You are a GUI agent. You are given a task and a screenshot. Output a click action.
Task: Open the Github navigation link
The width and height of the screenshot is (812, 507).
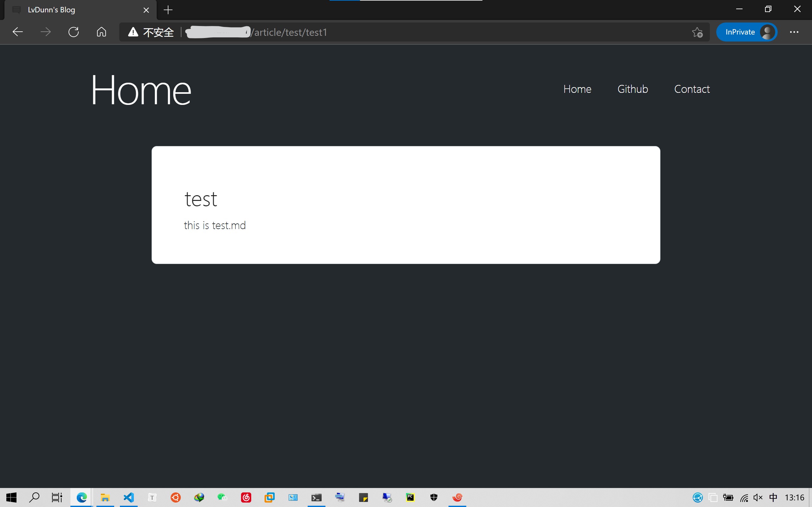[x=632, y=89]
